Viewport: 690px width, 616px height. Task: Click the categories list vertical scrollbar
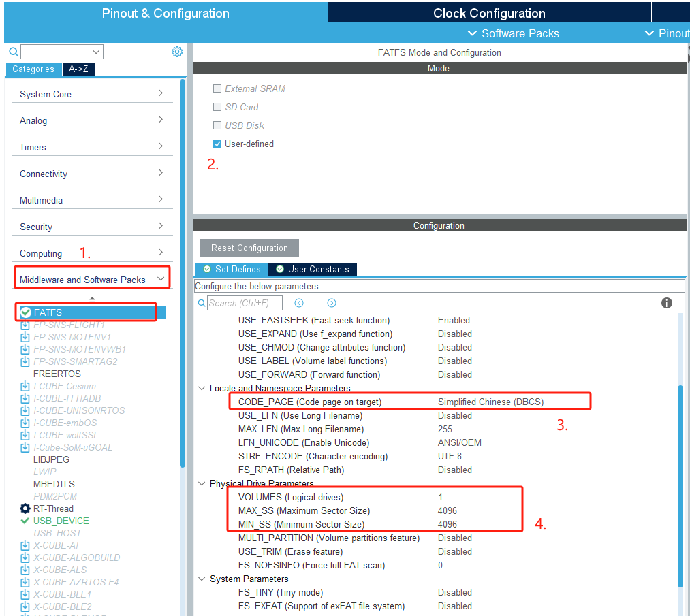click(x=183, y=273)
